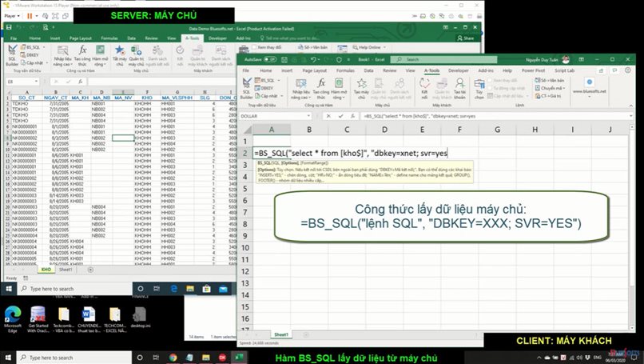The height and width of the screenshot is (364, 644).
Task: Cancel formula entry with X button
Action: [x=328, y=116]
